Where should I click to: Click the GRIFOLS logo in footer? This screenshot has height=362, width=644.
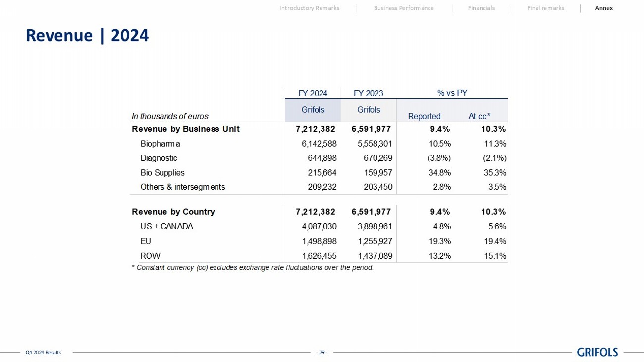point(597,352)
